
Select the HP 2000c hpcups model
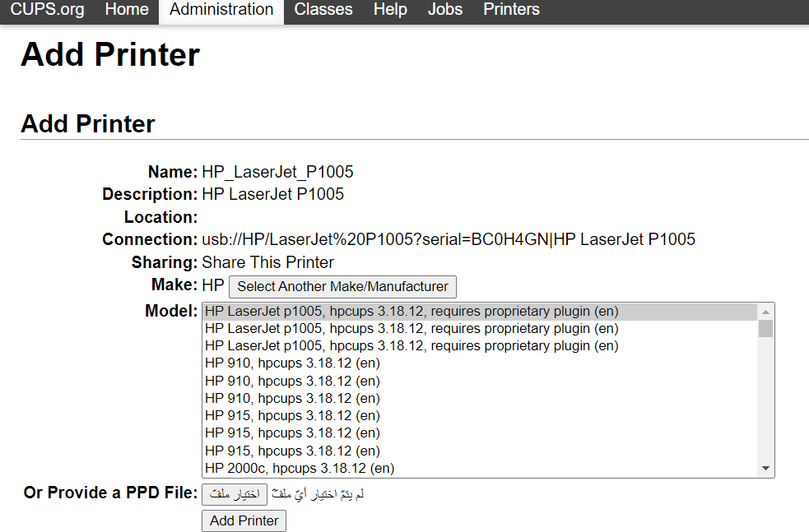pos(300,469)
